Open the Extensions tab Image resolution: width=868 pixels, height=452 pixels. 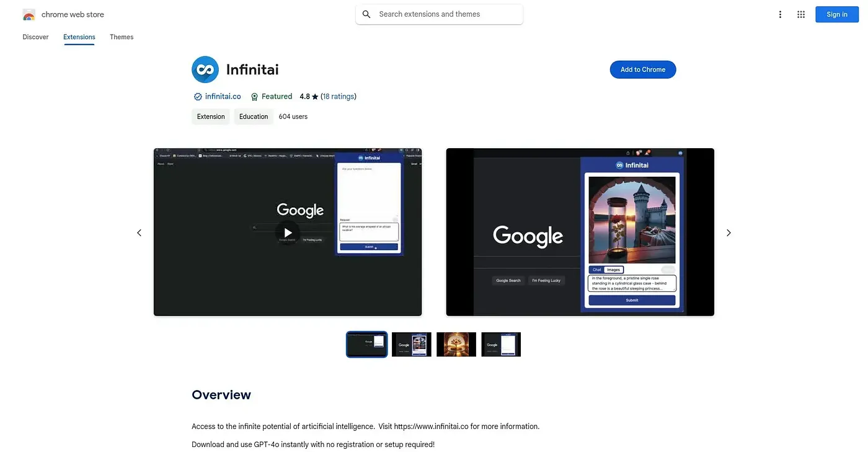coord(79,37)
